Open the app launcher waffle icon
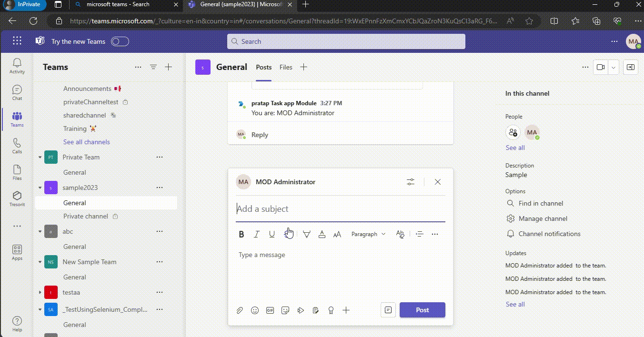 click(17, 41)
